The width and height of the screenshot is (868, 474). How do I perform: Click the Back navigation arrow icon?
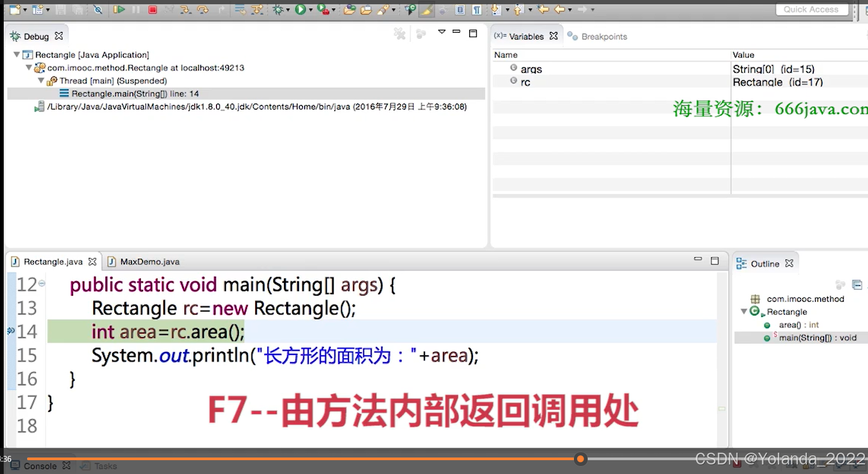[x=560, y=10]
